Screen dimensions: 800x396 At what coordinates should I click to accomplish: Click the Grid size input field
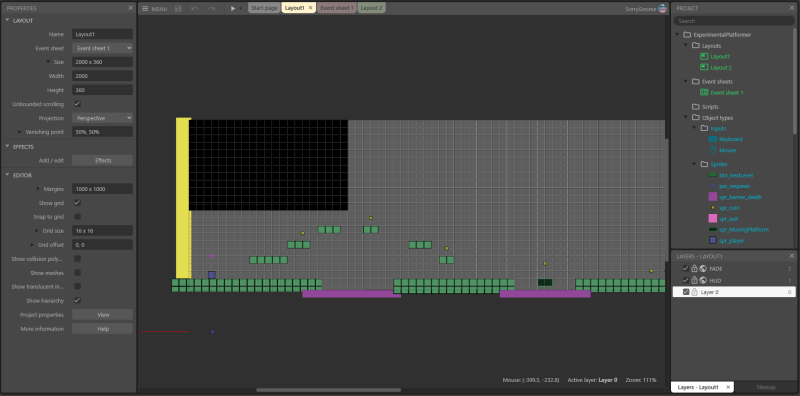[x=103, y=231]
